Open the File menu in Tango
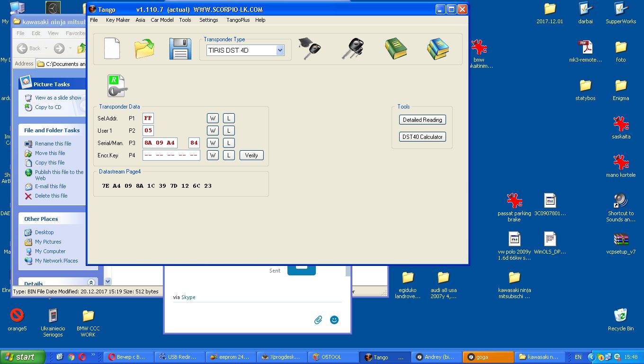644x364 pixels. [94, 20]
